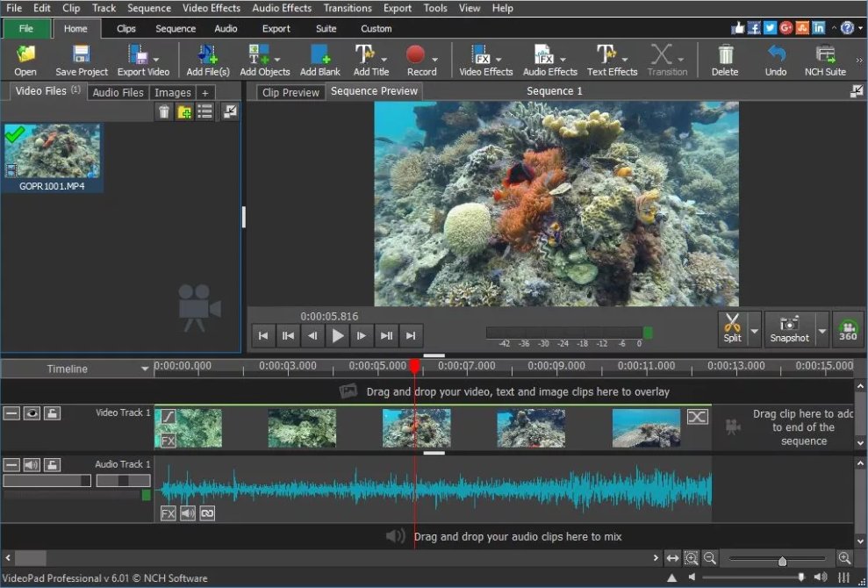This screenshot has width=868, height=588.
Task: Open the 360 video viewer button
Action: tap(848, 329)
